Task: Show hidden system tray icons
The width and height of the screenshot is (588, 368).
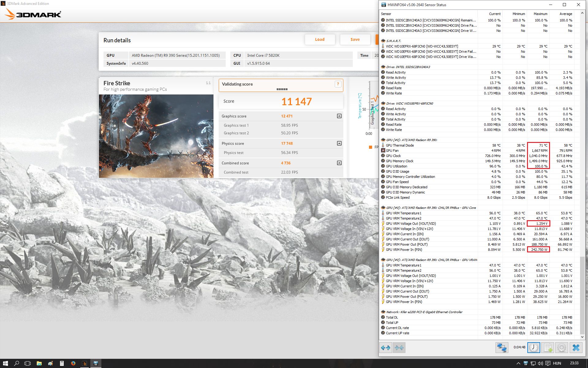Action: [518, 363]
